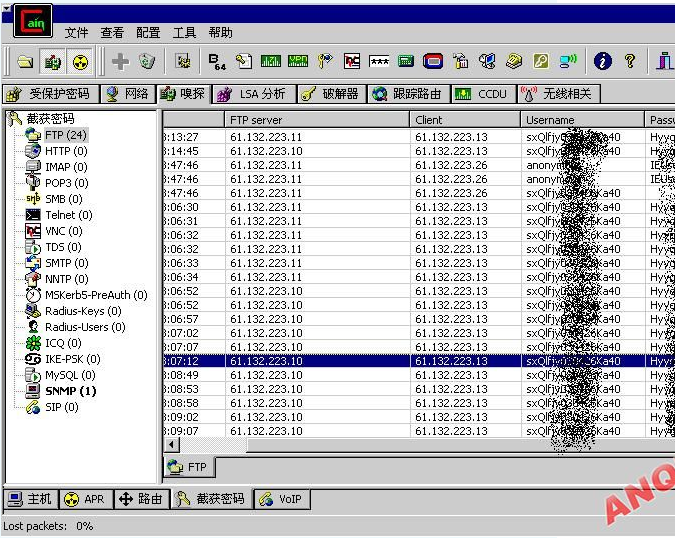Click the Remove from list trash icon
Screen dimensions: 675x538
click(147, 62)
